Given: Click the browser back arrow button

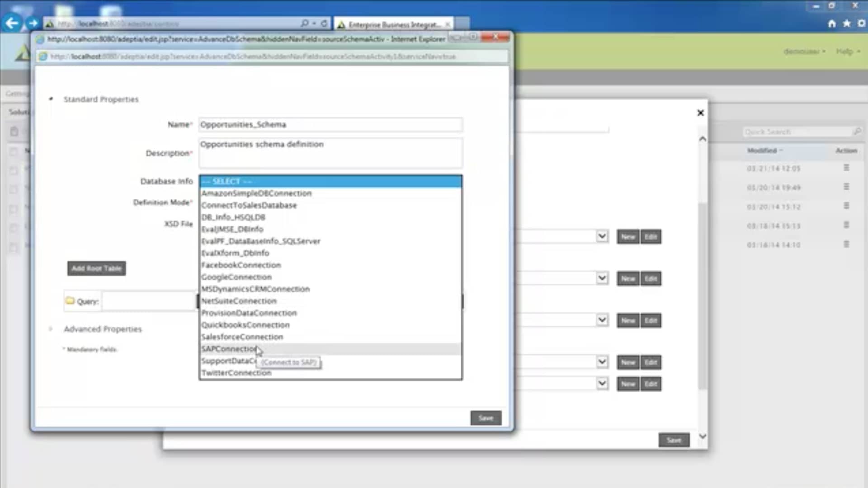Looking at the screenshot, I should (12, 23).
